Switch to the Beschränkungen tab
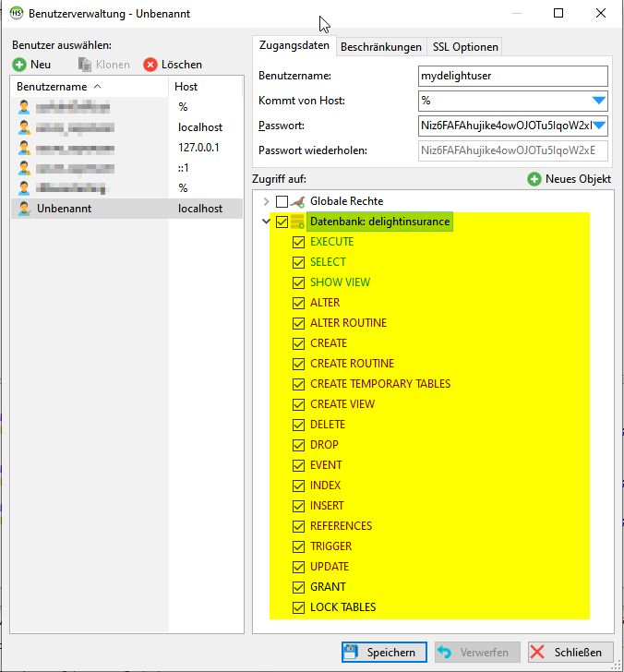 (x=381, y=47)
